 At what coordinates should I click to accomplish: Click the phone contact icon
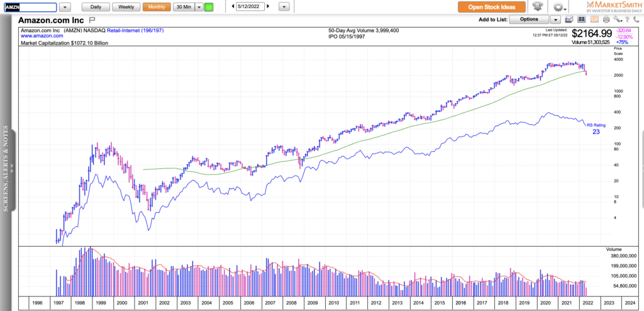(636, 20)
